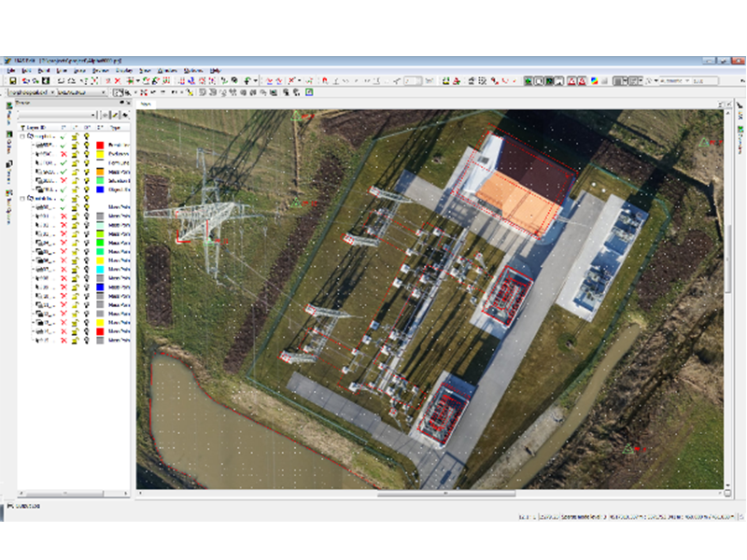
Task: Click the yellow pencil icon in second toolbar
Action: tap(190, 92)
